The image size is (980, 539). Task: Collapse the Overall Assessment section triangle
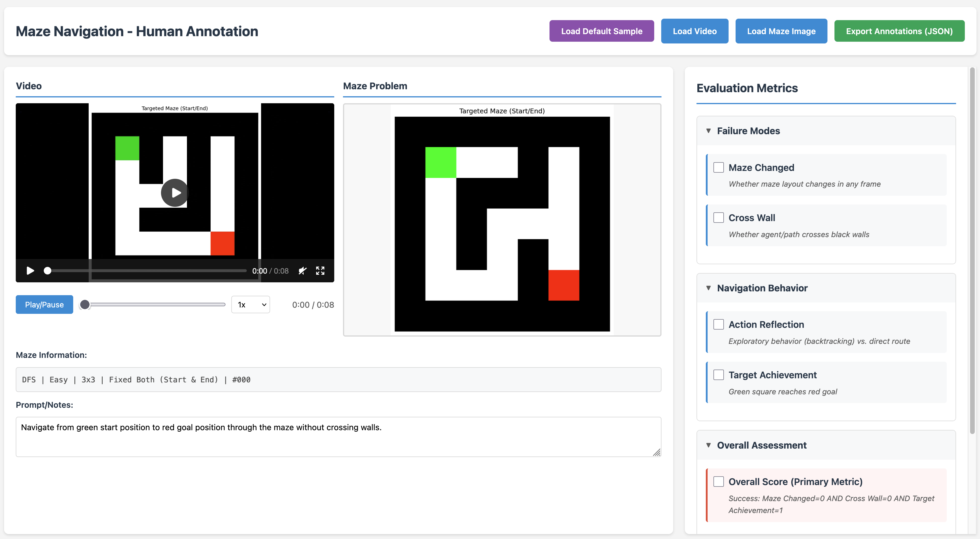[708, 445]
